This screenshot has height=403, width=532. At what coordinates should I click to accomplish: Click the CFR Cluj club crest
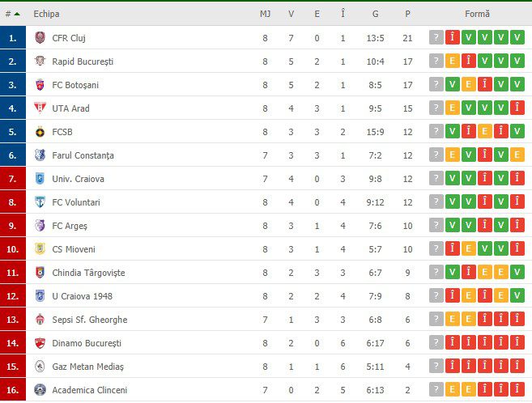tap(40, 37)
